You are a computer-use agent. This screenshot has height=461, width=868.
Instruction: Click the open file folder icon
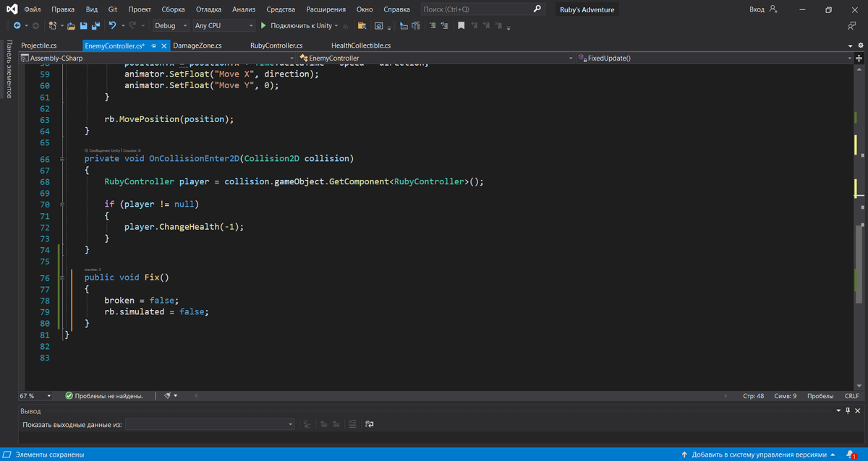pos(71,25)
